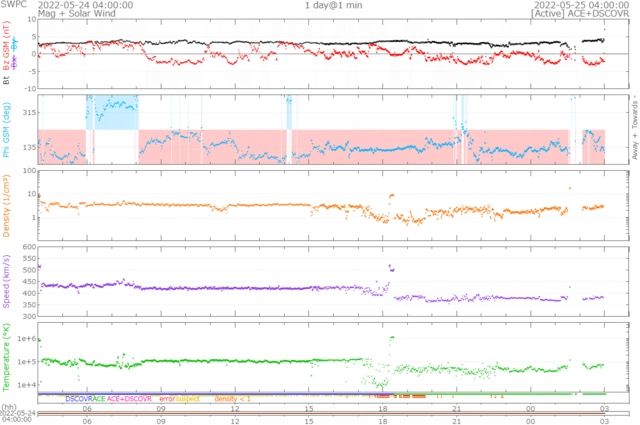The width and height of the screenshot is (640, 425).
Task: Click the 'density < 1' legend entry
Action: click(x=232, y=398)
